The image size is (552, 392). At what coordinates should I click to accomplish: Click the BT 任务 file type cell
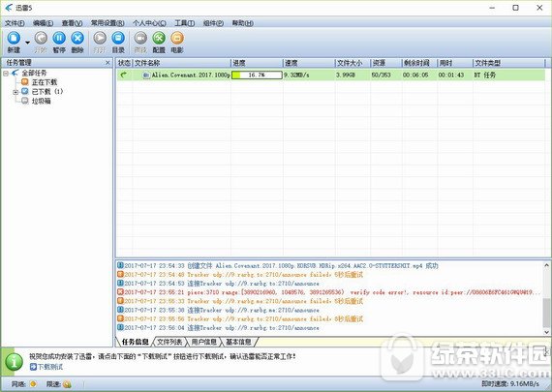pyautogui.click(x=485, y=75)
